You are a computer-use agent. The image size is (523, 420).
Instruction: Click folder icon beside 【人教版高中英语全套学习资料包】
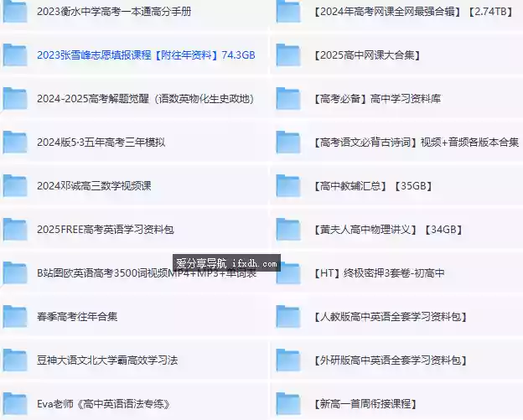click(288, 316)
